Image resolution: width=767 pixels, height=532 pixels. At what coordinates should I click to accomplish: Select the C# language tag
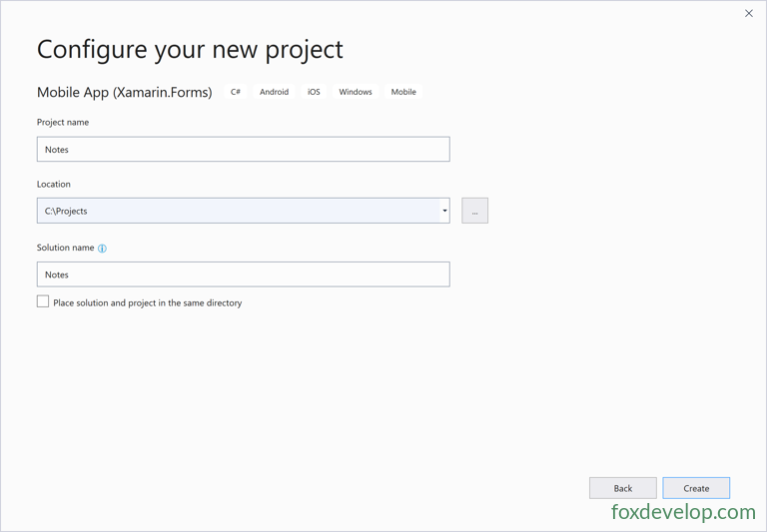coord(236,92)
